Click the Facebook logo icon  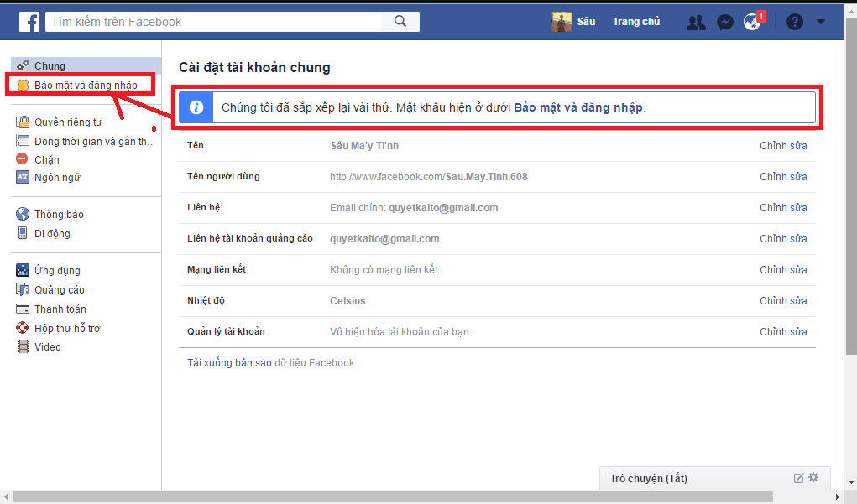click(29, 22)
